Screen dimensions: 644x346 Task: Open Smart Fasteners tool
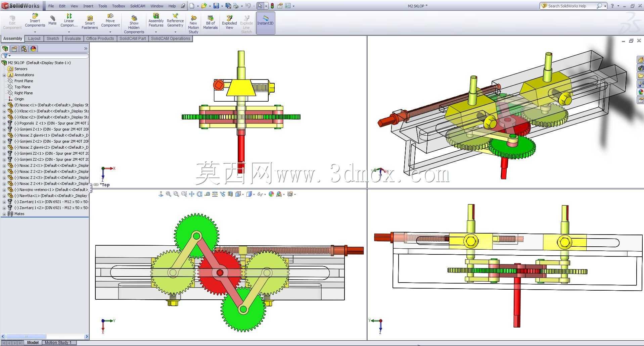coord(90,22)
